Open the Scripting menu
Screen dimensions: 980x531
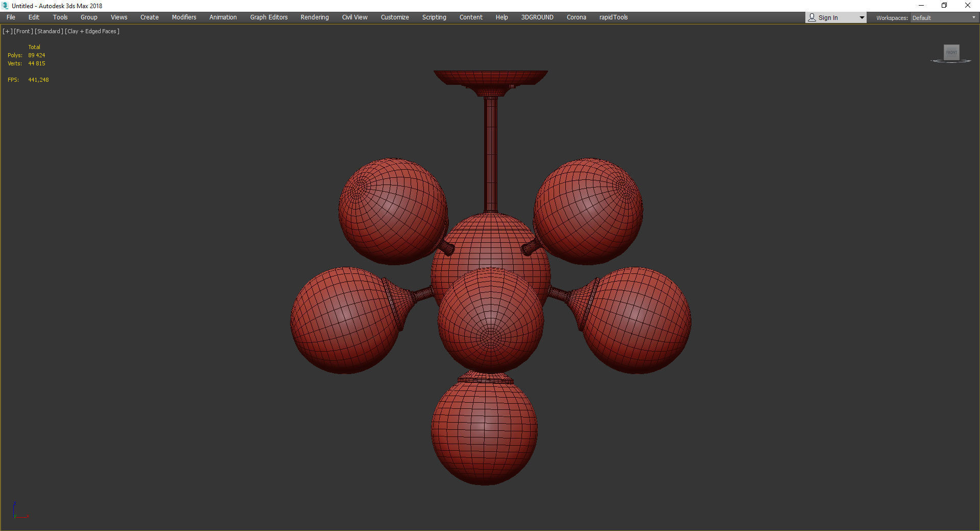tap(434, 17)
